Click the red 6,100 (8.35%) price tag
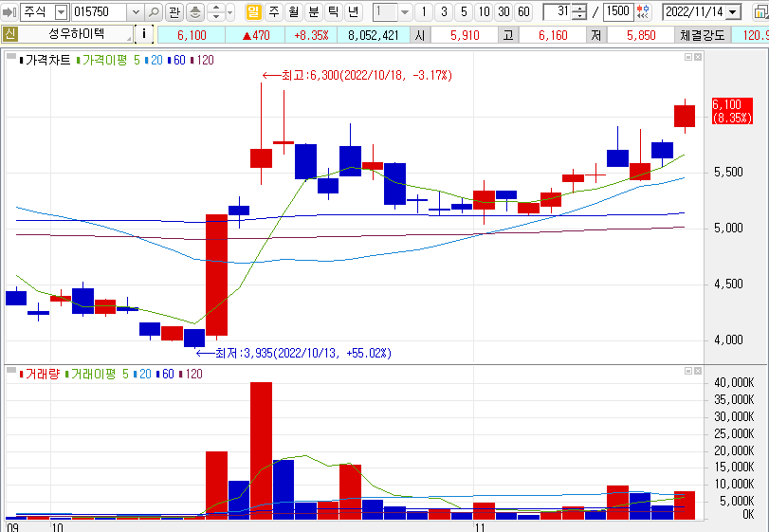The height and width of the screenshot is (532, 769). tap(732, 111)
